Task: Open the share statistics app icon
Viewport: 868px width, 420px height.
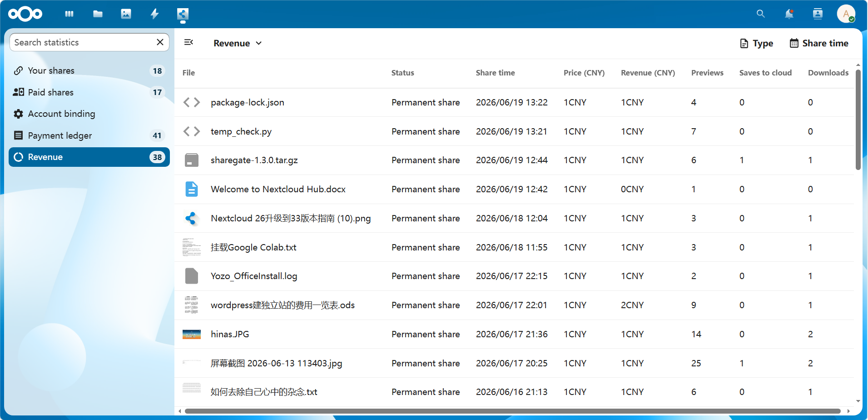Action: click(183, 14)
